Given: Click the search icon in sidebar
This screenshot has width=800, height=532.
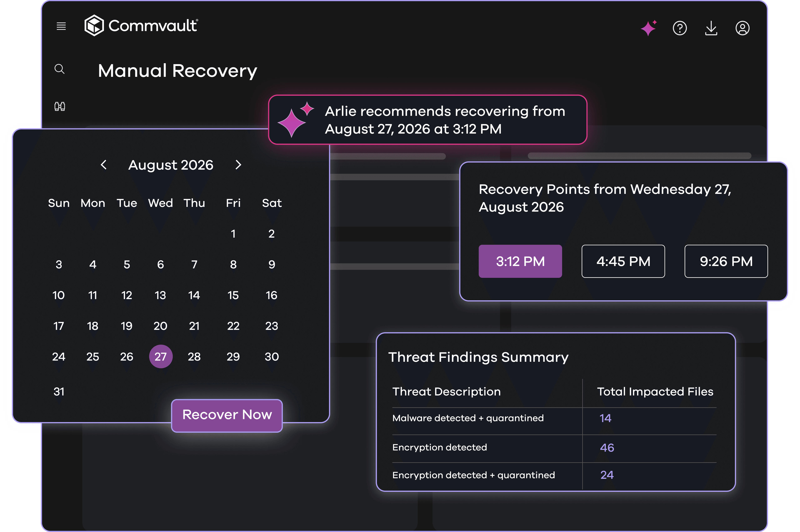Looking at the screenshot, I should pyautogui.click(x=59, y=69).
